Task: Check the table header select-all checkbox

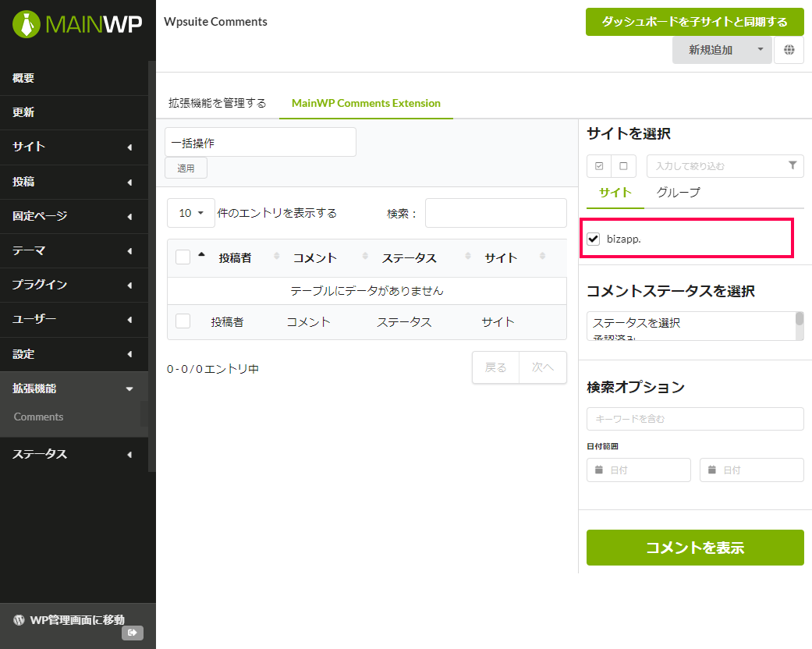Action: click(x=183, y=257)
